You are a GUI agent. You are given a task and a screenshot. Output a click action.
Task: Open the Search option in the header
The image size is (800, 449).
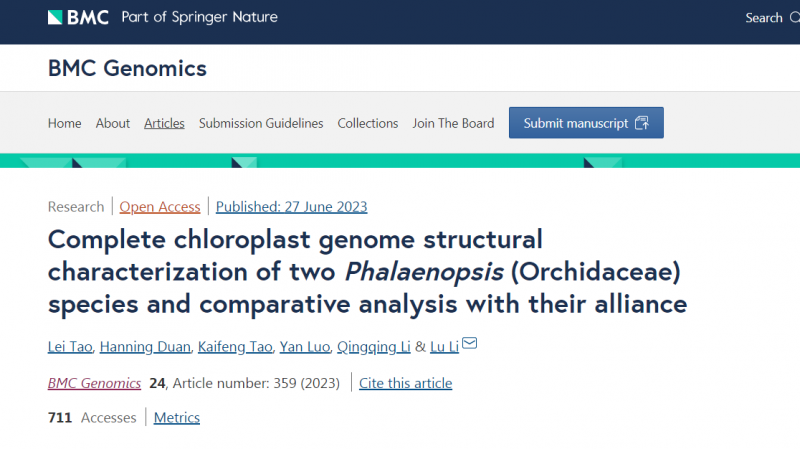point(764,17)
